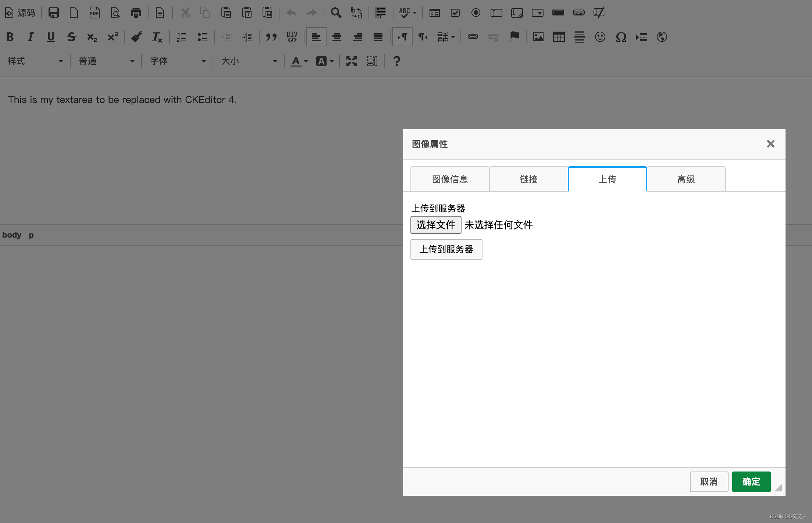Viewport: 812px width, 523px height.
Task: Toggle Source code view (源码)
Action: 20,13
